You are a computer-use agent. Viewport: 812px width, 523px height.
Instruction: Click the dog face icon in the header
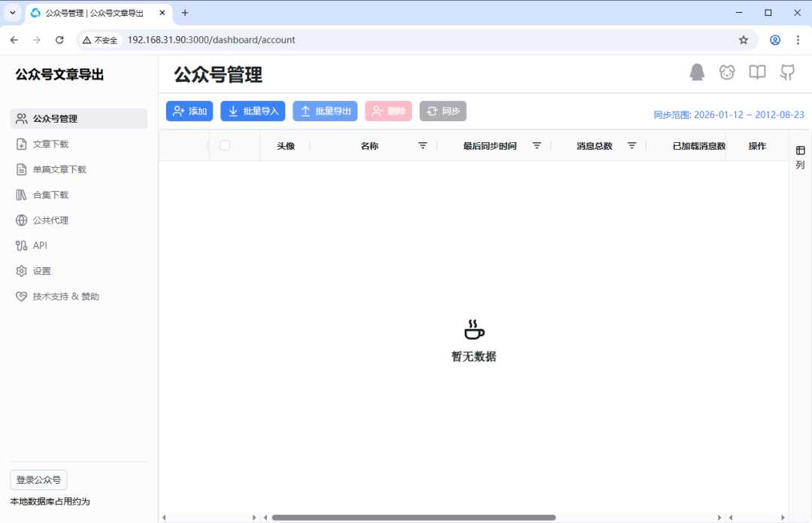(x=727, y=72)
